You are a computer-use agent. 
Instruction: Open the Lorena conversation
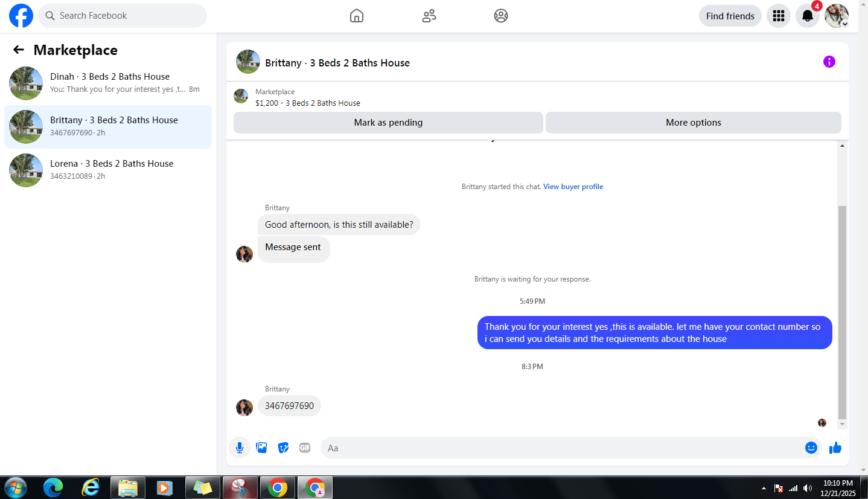click(x=108, y=170)
